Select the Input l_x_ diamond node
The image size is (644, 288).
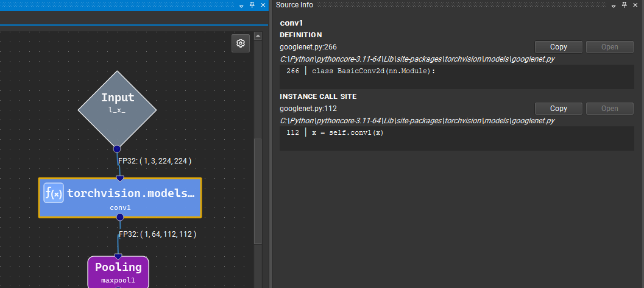(118, 109)
